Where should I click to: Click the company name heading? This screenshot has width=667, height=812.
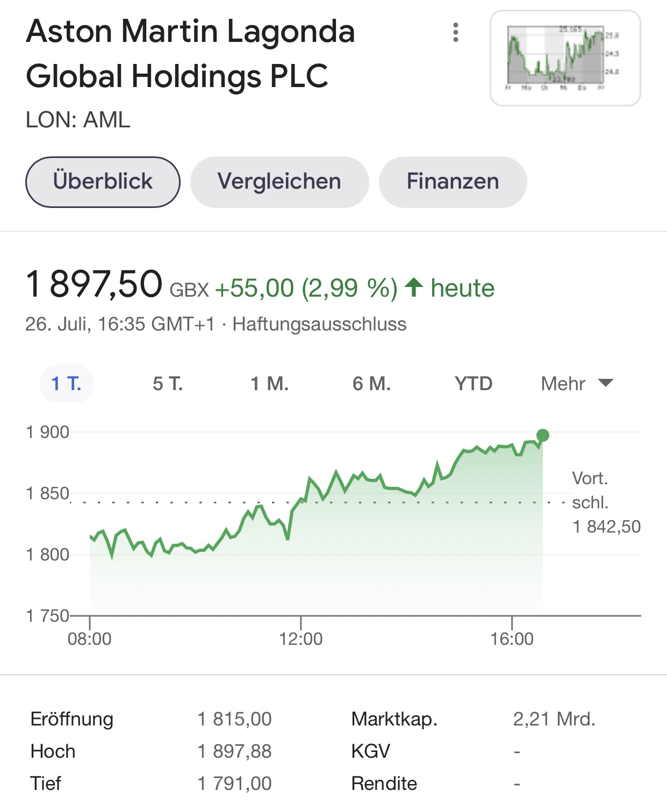(x=190, y=54)
